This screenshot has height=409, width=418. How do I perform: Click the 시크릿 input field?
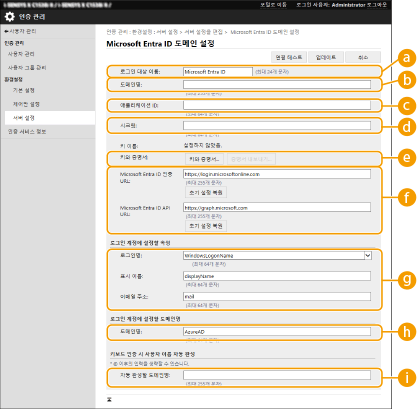(x=277, y=125)
